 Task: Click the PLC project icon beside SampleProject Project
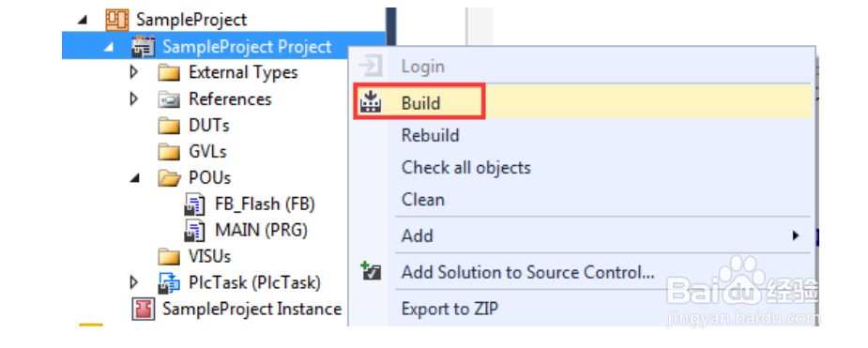(144, 47)
